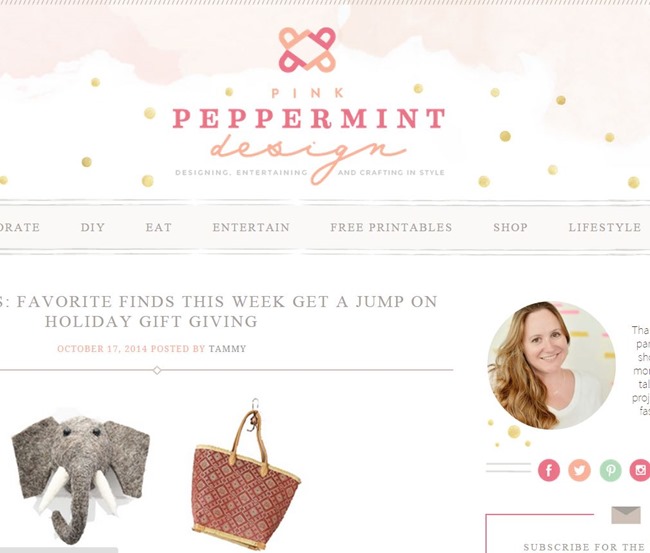This screenshot has height=553, width=650.
Task: Click the October 17, 2014 post date
Action: 102,349
